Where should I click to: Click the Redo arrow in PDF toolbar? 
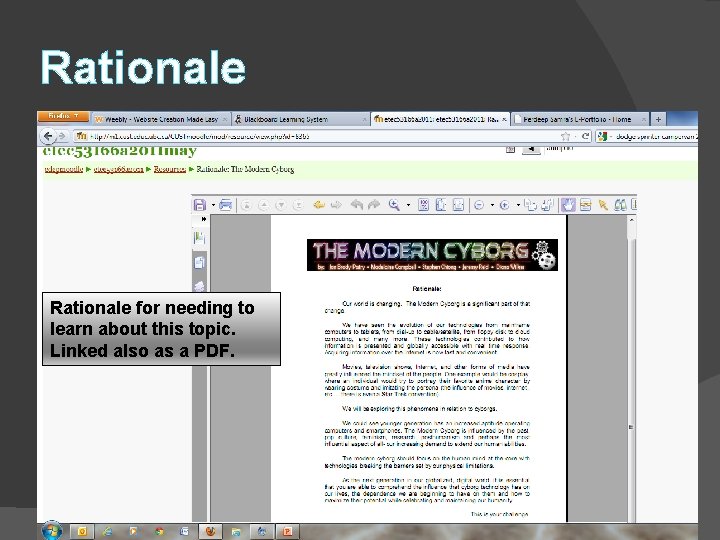click(374, 205)
